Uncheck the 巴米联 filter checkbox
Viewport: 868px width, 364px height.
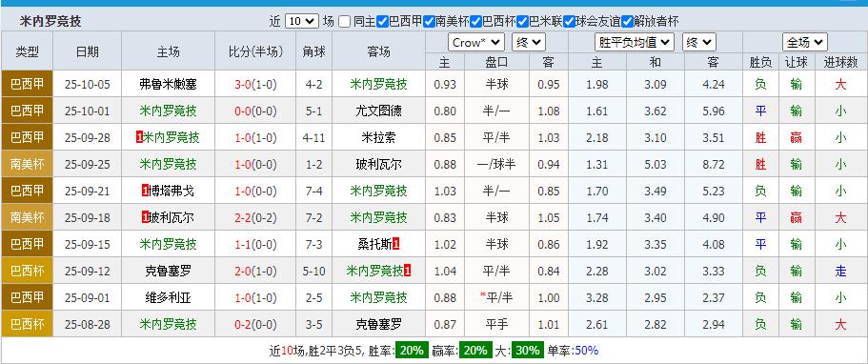click(x=522, y=22)
